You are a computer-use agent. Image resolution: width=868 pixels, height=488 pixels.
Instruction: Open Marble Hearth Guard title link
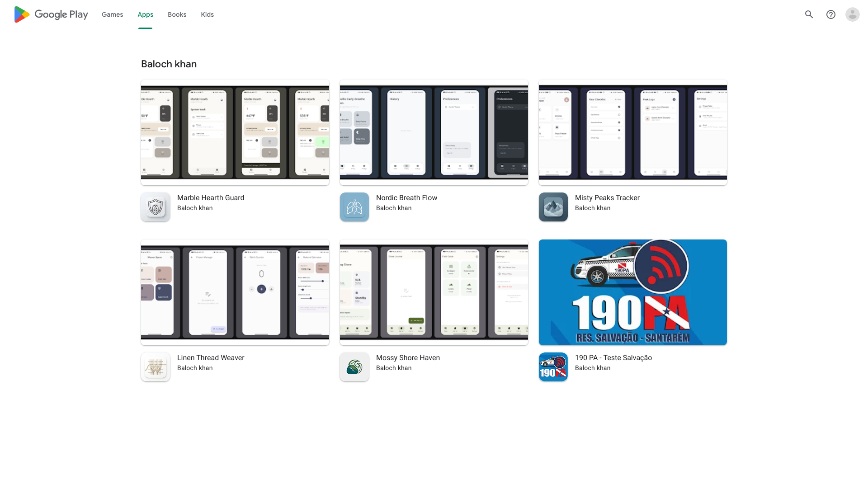point(211,197)
